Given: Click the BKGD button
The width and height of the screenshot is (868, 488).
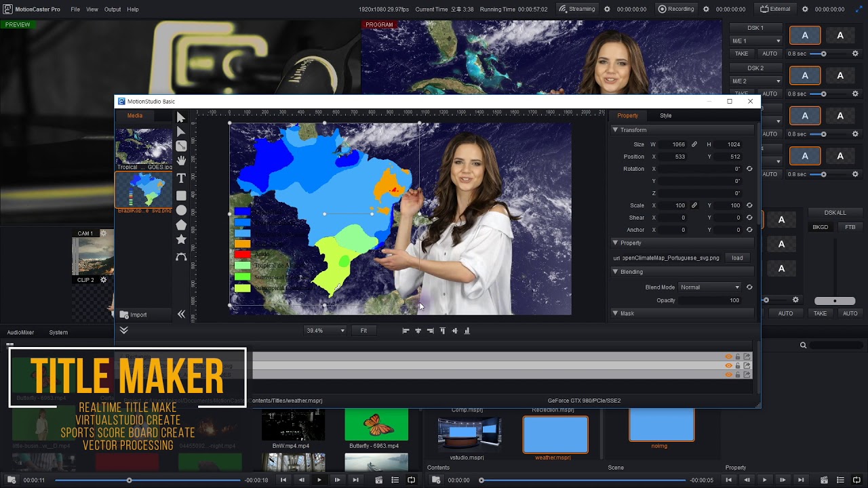Looking at the screenshot, I should [821, 228].
